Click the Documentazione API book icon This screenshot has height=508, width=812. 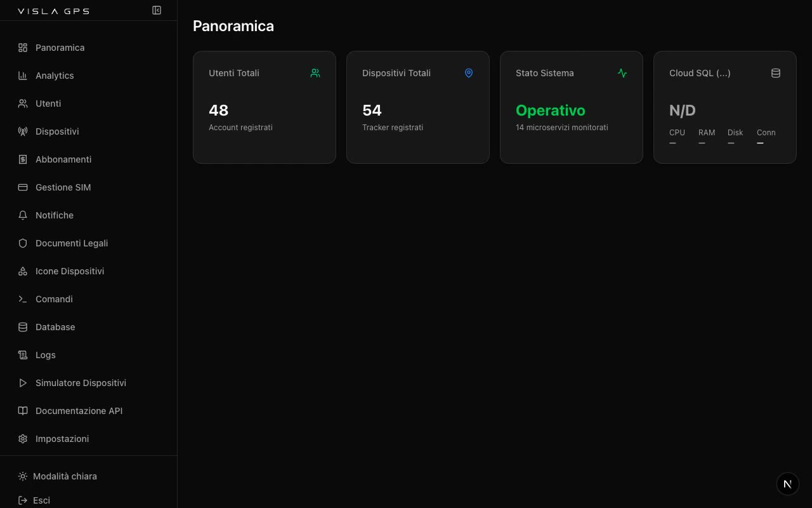[23, 411]
